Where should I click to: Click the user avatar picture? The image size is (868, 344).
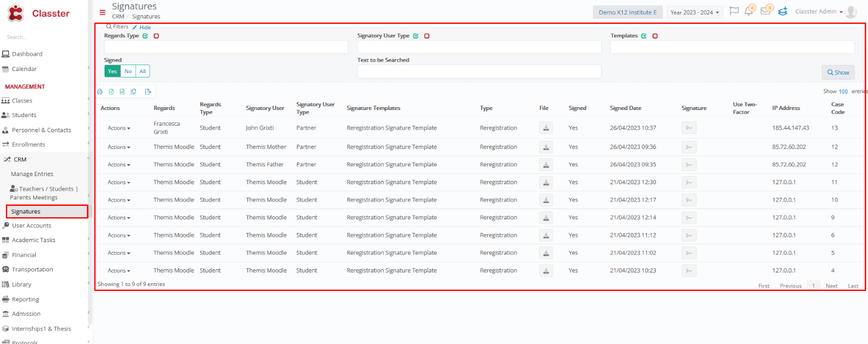click(x=851, y=12)
